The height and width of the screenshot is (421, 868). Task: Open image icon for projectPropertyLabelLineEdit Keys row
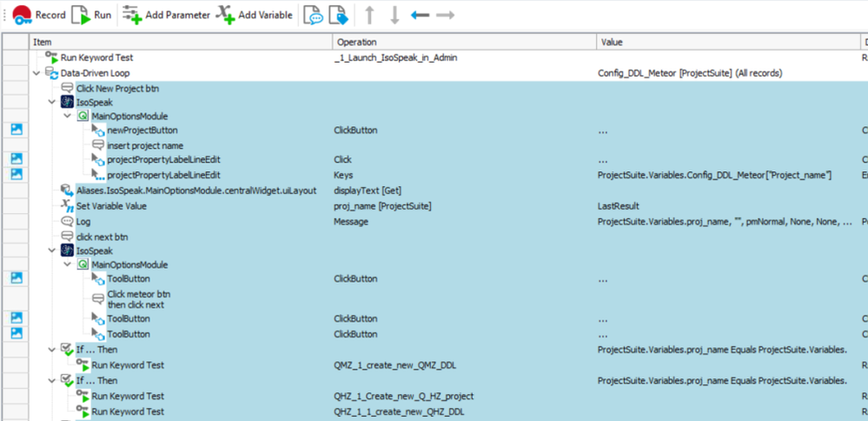point(17,174)
